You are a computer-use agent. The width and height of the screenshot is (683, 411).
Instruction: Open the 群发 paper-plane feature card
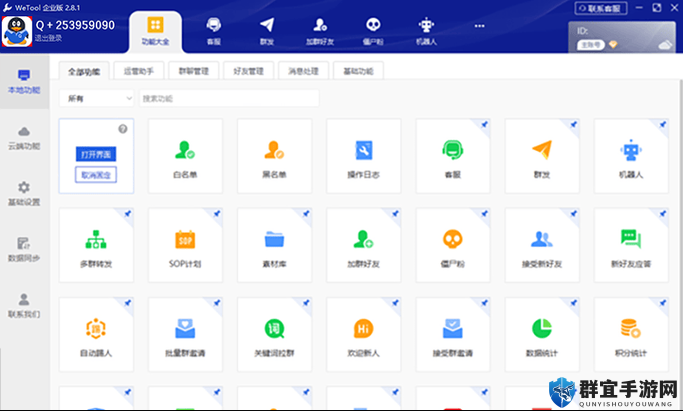(x=542, y=156)
